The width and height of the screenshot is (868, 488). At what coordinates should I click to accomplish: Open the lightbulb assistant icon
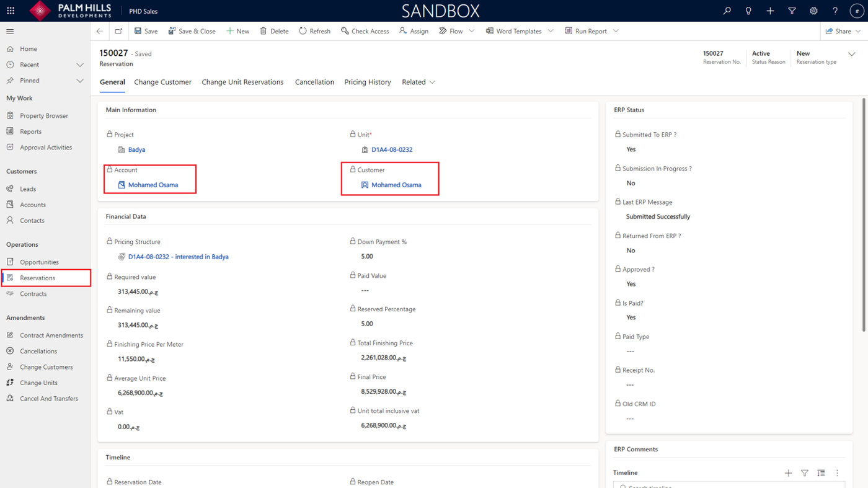748,11
